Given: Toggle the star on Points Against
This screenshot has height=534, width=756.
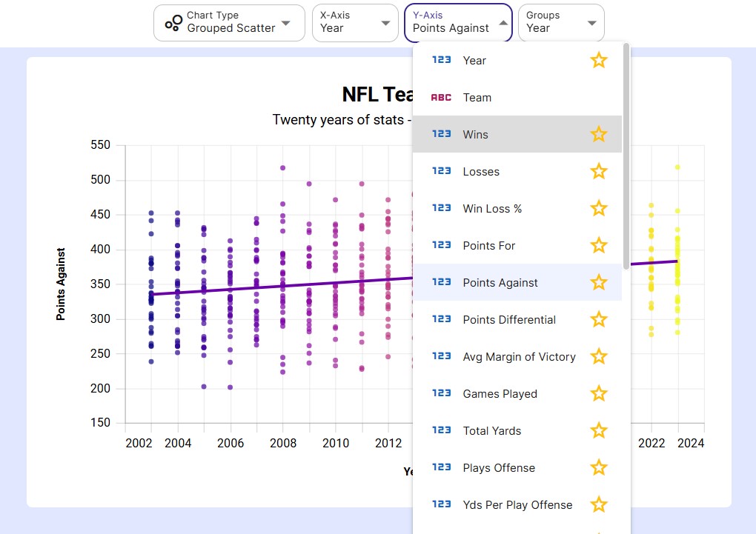Looking at the screenshot, I should (x=598, y=283).
